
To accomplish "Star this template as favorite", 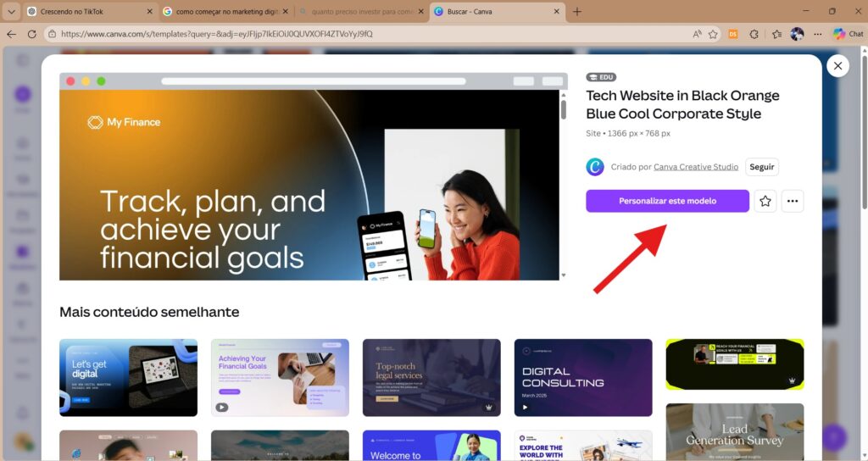I will click(x=765, y=201).
